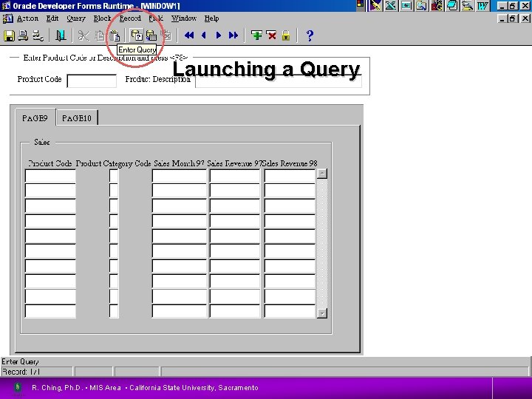The image size is (532, 399).
Task: Click the 'Sales' frame label
Action: [x=41, y=142]
